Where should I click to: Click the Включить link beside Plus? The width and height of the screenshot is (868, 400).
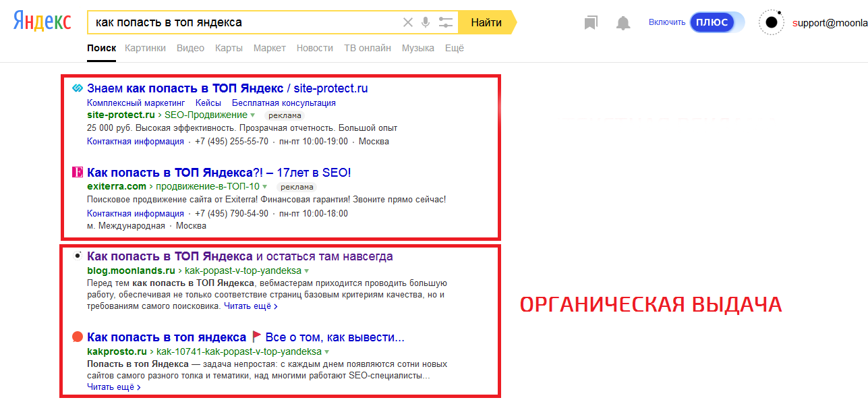(667, 22)
